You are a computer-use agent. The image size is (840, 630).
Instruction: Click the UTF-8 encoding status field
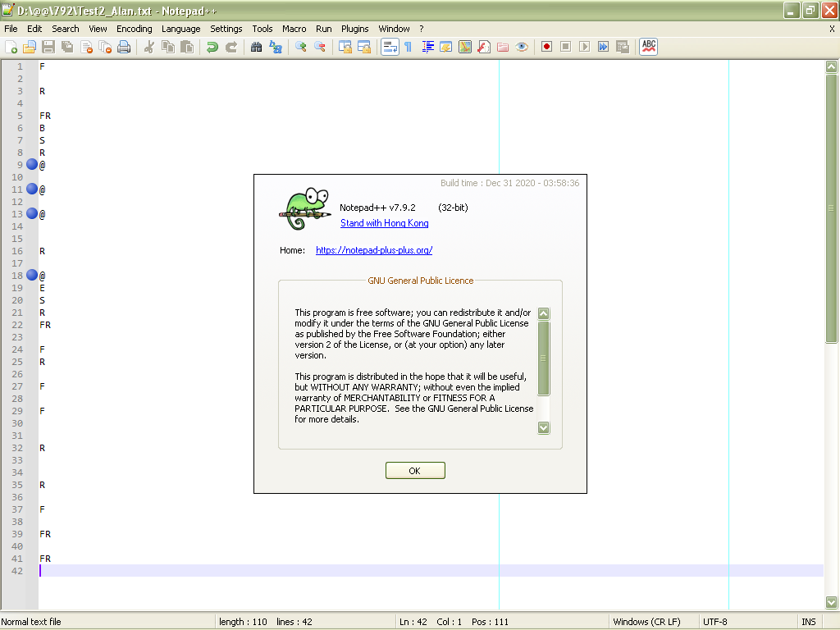pyautogui.click(x=746, y=622)
